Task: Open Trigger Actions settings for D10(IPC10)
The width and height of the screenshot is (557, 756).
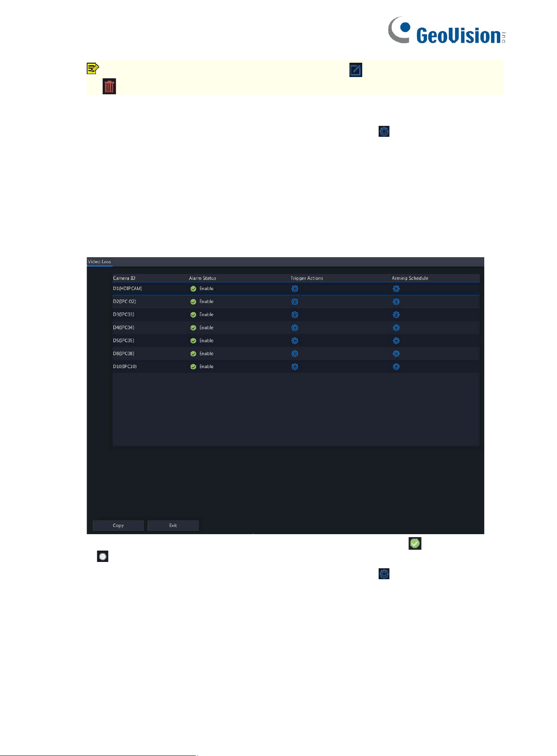Action: 294,367
